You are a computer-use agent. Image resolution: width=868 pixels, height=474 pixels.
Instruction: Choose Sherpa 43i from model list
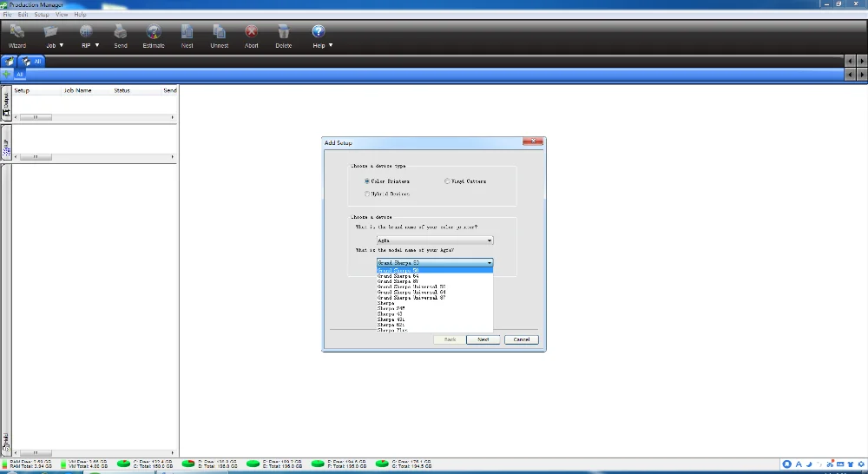[x=435, y=319]
